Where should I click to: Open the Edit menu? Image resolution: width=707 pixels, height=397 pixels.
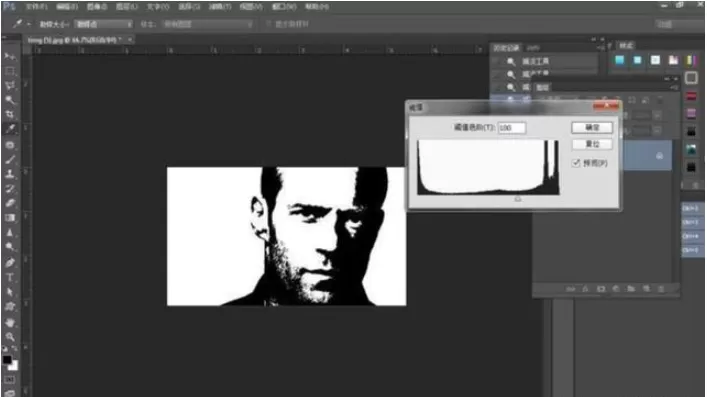pos(67,7)
